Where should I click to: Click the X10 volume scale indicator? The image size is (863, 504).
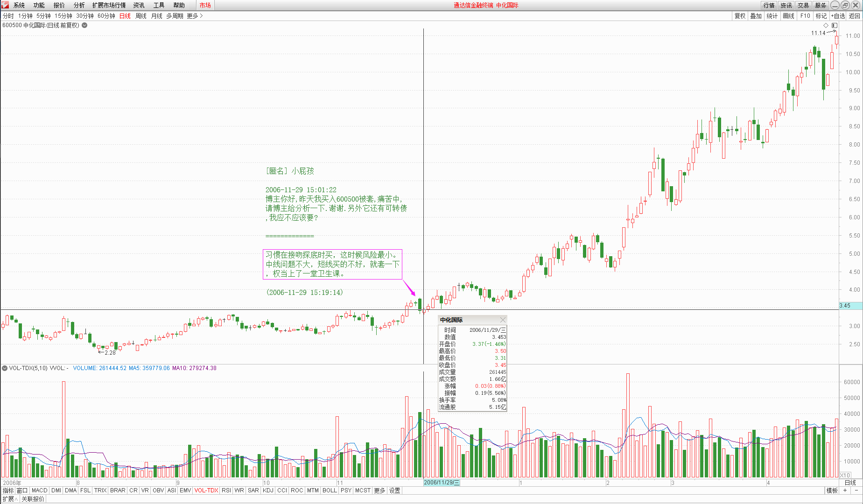coord(845,475)
